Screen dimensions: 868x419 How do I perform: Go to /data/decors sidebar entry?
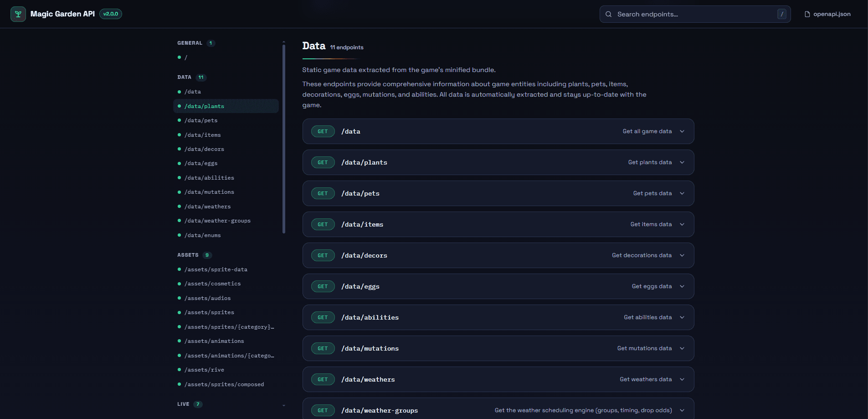[x=226, y=149]
